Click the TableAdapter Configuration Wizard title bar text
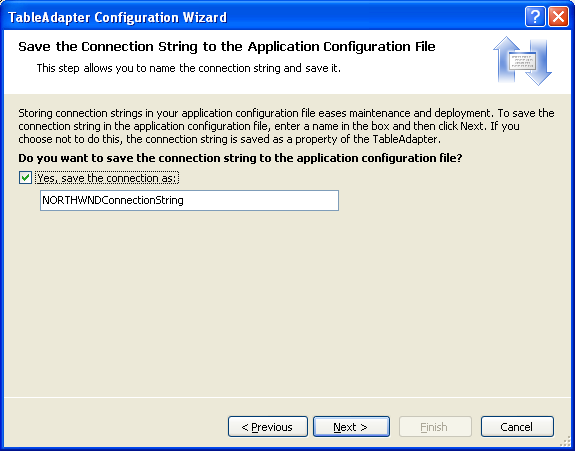The image size is (575, 451). [117, 17]
